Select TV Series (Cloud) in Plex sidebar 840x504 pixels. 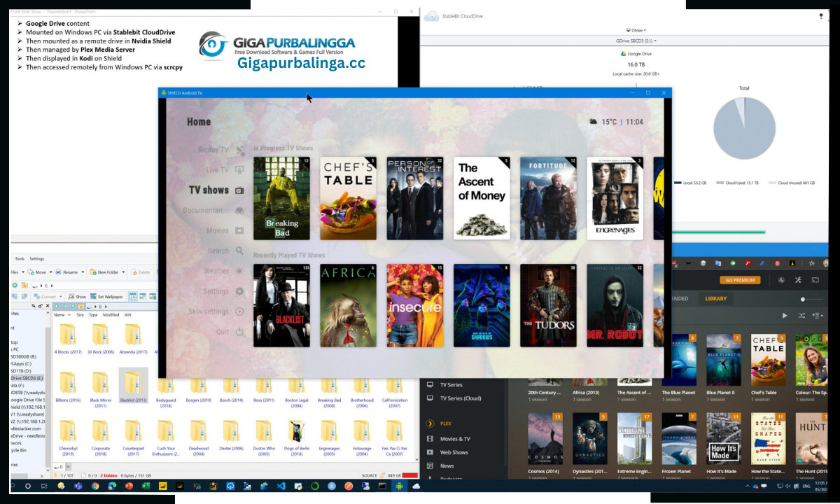click(x=461, y=398)
